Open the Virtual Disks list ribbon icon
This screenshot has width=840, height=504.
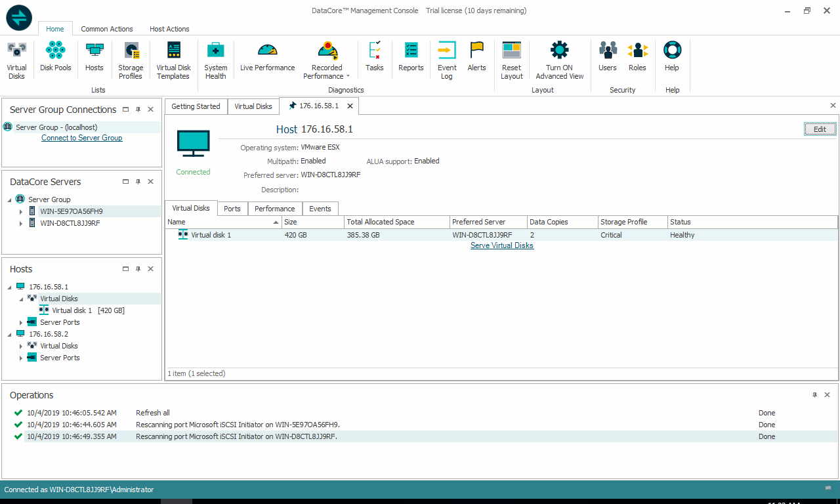(x=16, y=60)
